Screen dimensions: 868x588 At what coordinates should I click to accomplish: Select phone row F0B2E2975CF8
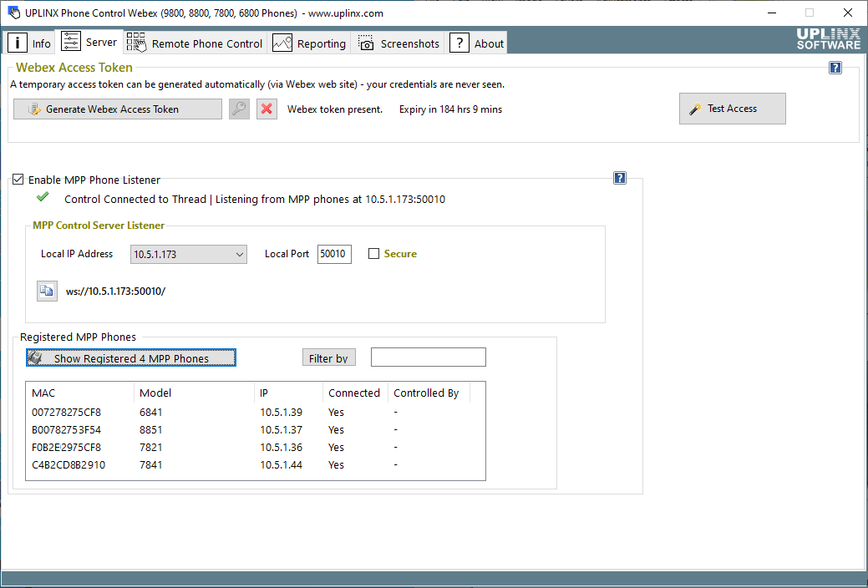pyautogui.click(x=255, y=448)
